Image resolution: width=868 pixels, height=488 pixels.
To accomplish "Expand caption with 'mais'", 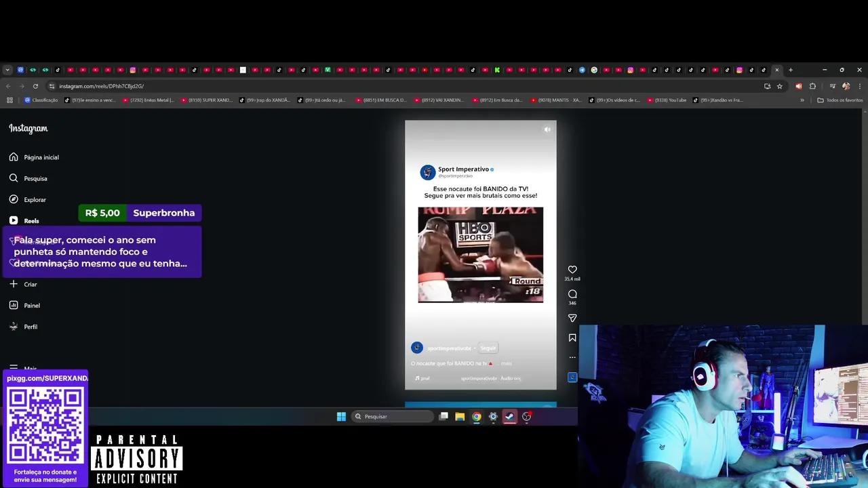I will coord(507,364).
